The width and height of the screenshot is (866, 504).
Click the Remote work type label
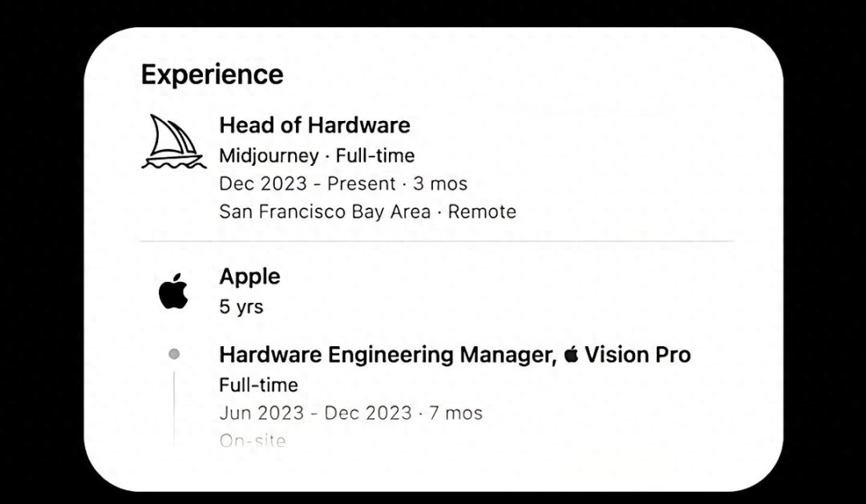click(x=482, y=212)
